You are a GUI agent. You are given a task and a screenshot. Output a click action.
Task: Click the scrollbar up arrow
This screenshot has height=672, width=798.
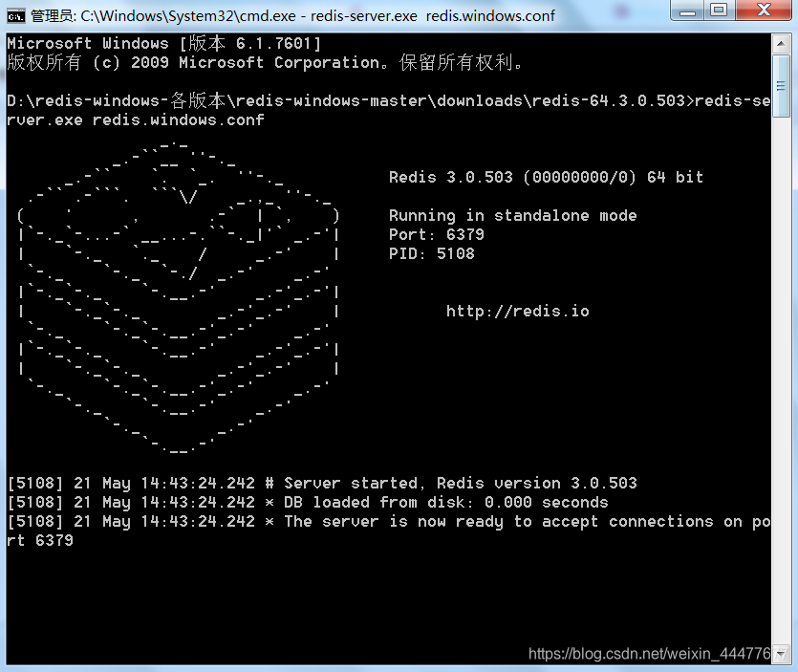[x=781, y=44]
